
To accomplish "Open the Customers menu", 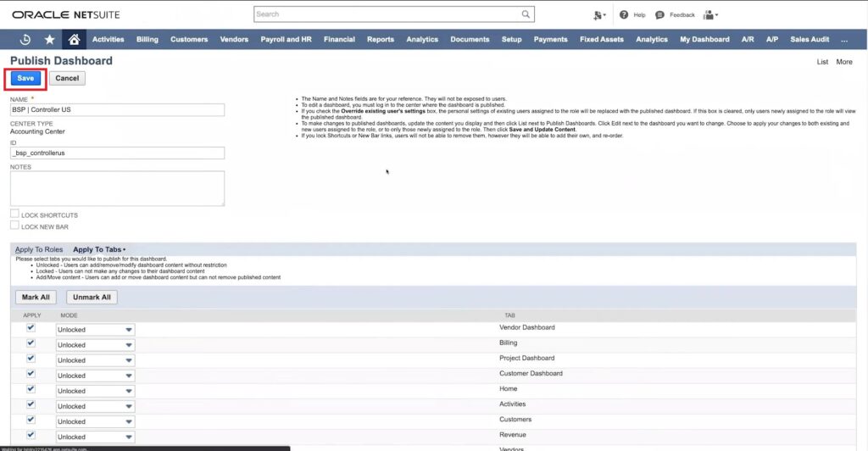I will 189,39.
